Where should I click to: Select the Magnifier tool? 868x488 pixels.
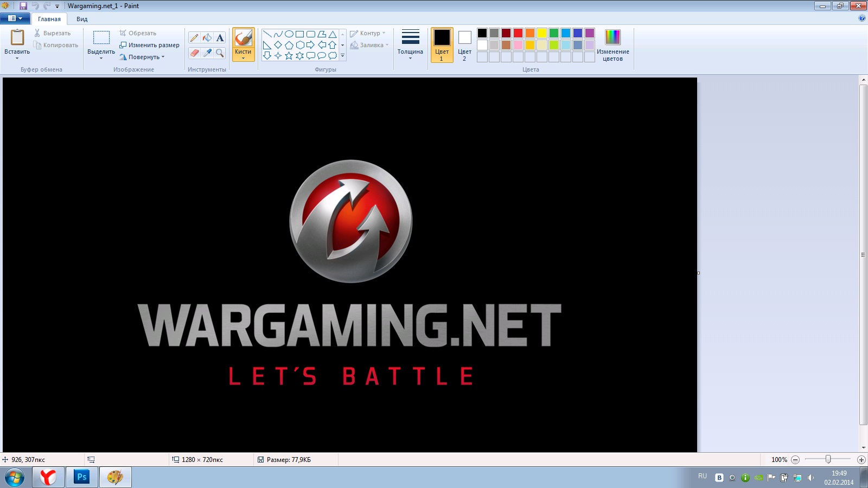220,53
